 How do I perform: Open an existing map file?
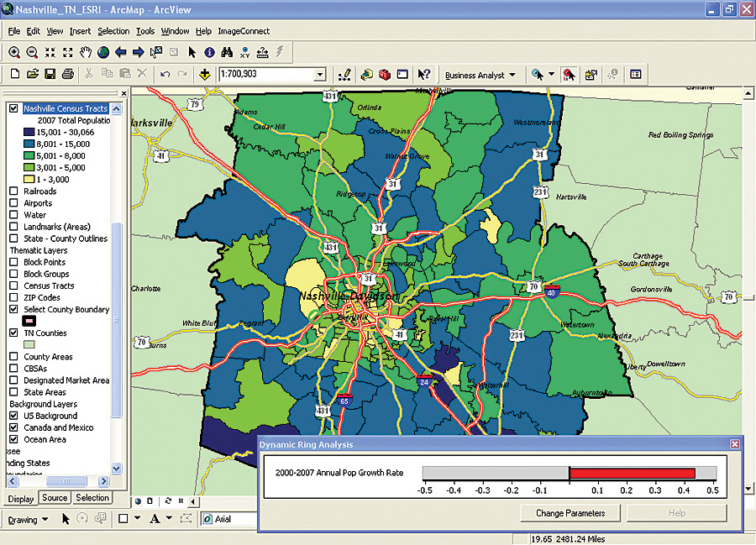(32, 74)
